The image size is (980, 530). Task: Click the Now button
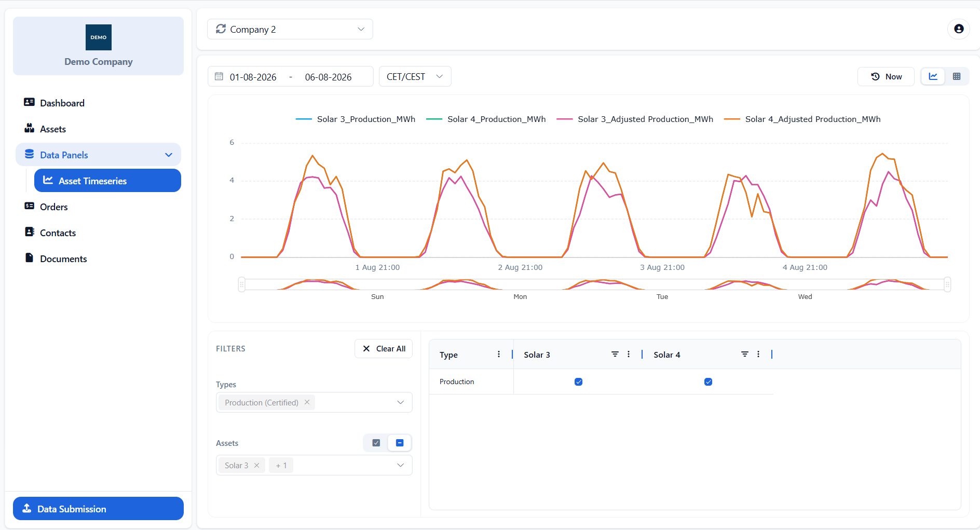click(x=886, y=76)
